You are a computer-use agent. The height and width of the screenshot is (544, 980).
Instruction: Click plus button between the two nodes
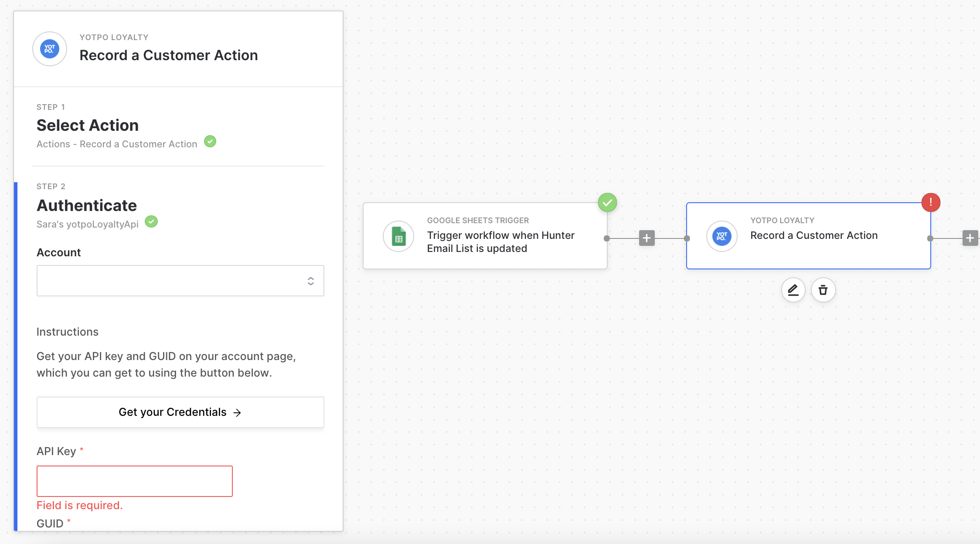(647, 238)
